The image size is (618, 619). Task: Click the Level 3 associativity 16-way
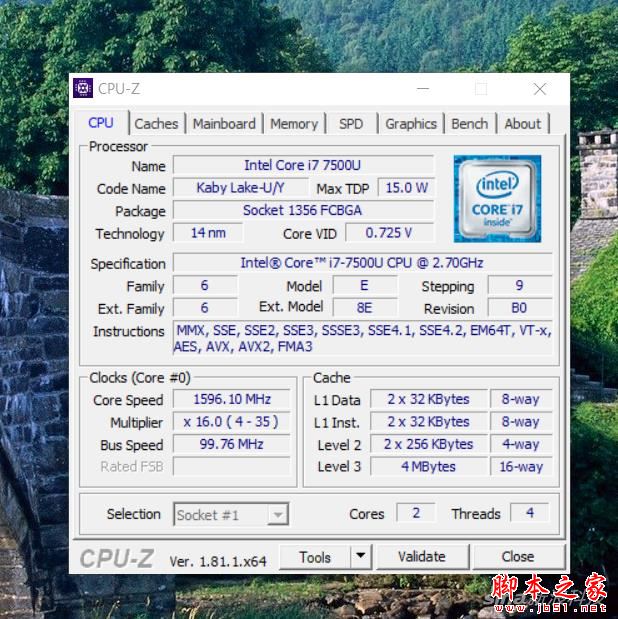click(521, 467)
